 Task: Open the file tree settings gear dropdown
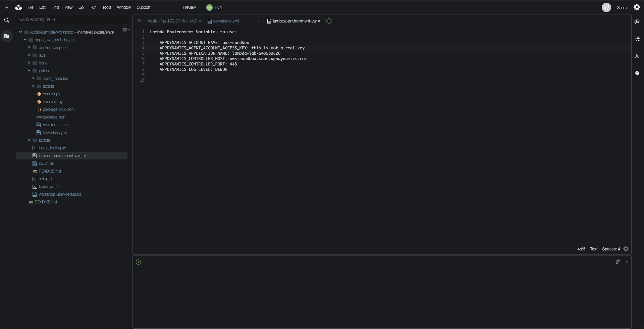coord(126,30)
